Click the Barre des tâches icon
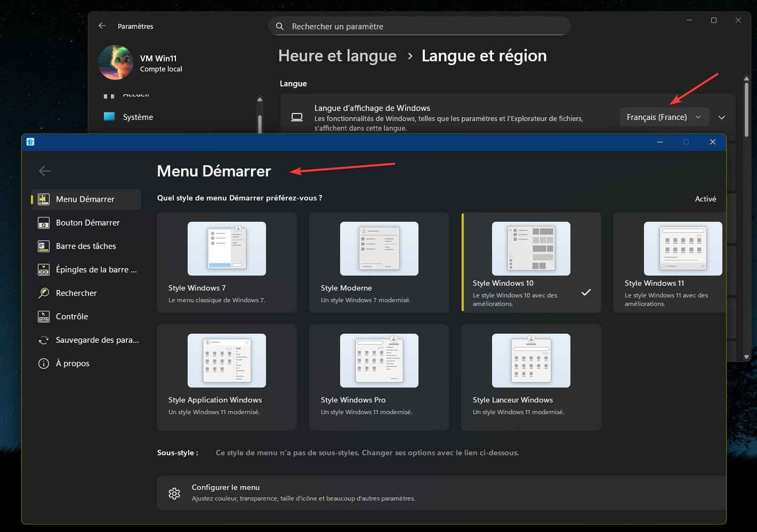This screenshot has width=757, height=532. 44,246
